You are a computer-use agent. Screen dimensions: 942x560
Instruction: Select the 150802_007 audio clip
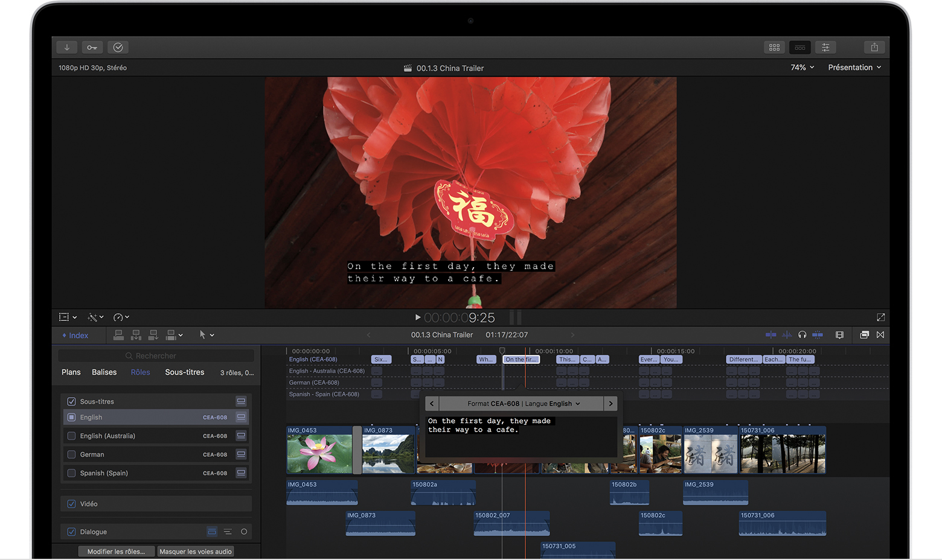(x=511, y=523)
